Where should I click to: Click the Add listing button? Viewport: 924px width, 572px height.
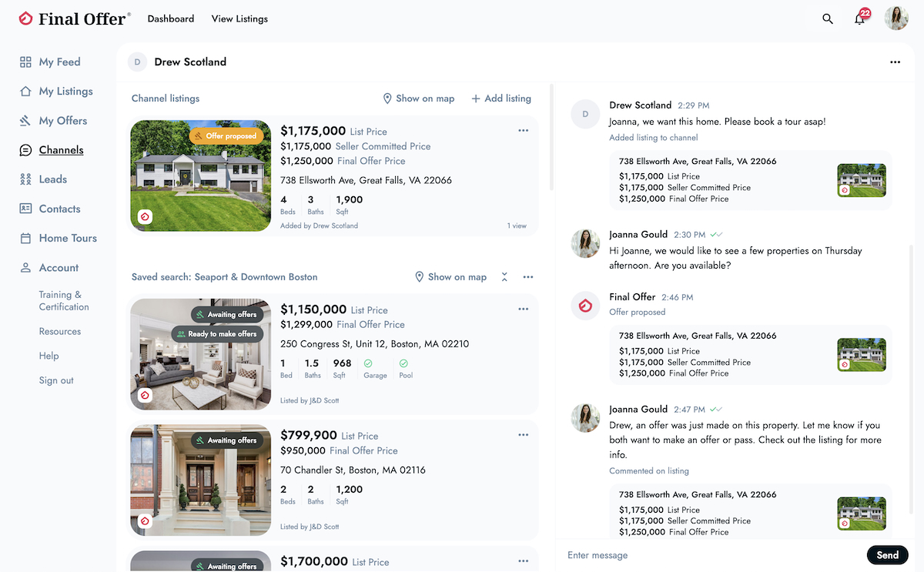(x=501, y=99)
